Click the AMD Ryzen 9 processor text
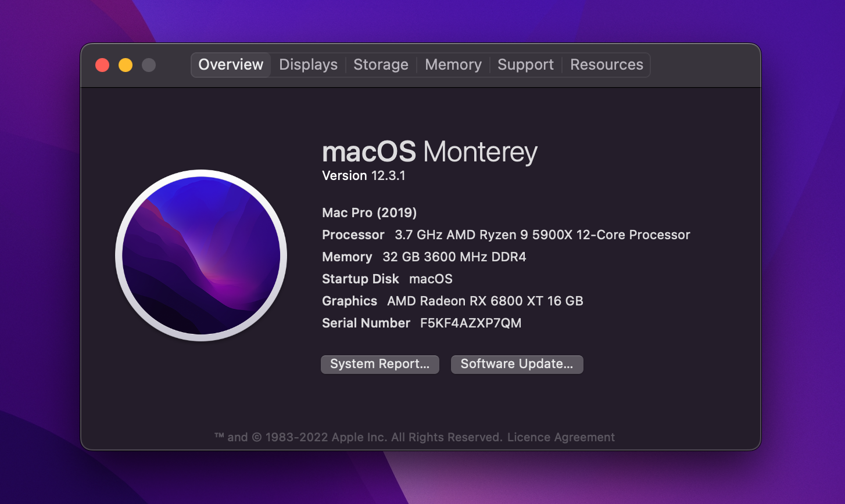The width and height of the screenshot is (845, 504). coord(542,235)
